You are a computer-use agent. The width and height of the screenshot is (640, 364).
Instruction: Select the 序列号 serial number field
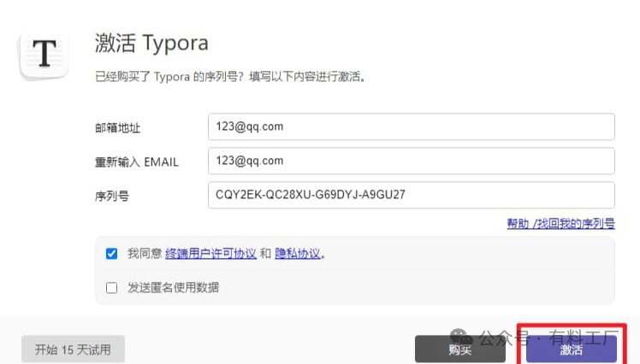tap(411, 195)
